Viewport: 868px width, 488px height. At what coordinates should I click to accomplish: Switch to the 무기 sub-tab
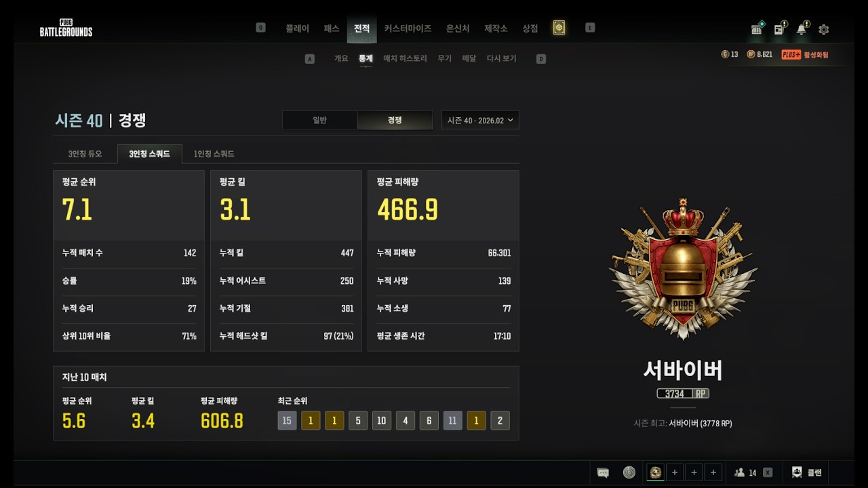[x=444, y=58]
